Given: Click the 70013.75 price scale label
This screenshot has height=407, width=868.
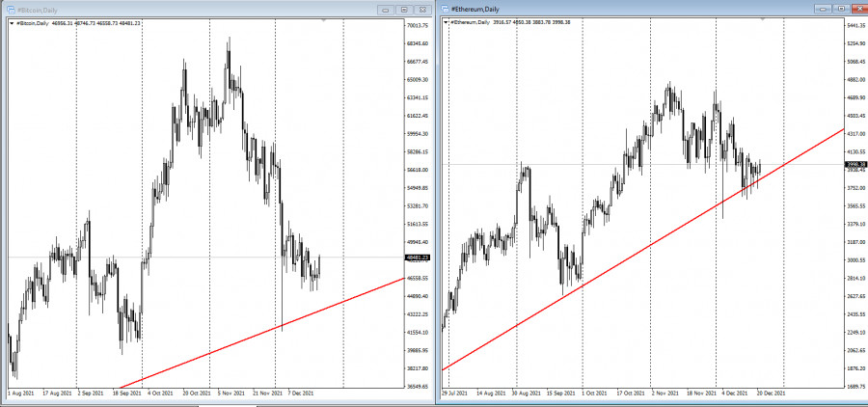Looking at the screenshot, I should click(418, 25).
